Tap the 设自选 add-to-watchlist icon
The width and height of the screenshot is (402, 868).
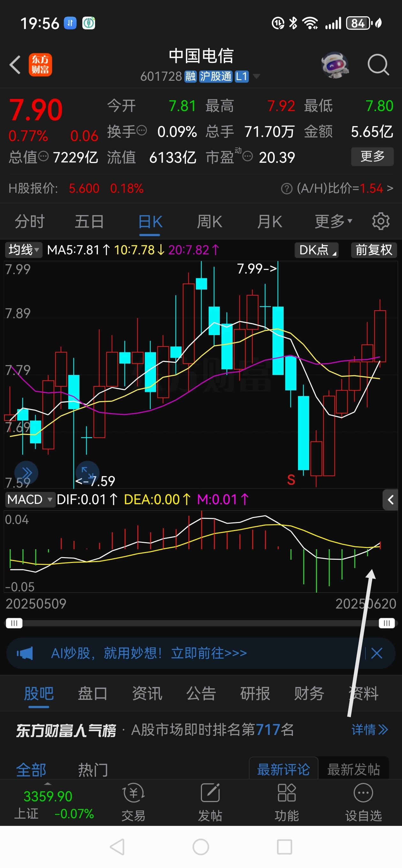pyautogui.click(x=363, y=802)
